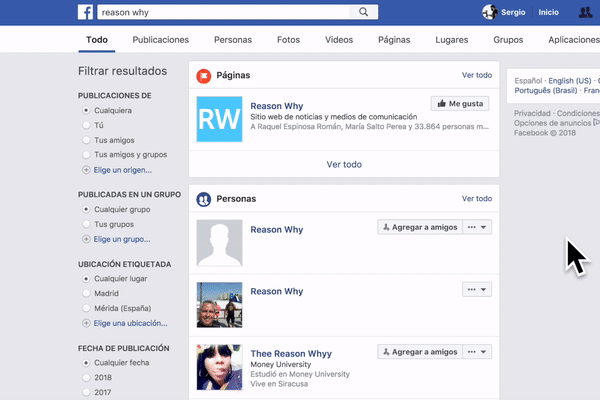The image size is (600, 400).
Task: Select the Madrid location radio option
Action: [x=86, y=294]
